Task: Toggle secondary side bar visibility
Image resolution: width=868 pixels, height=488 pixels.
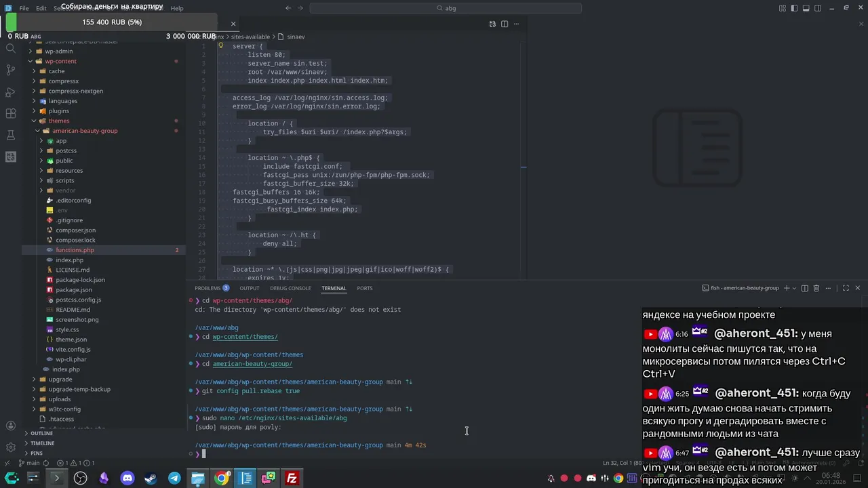Action: pos(817,8)
